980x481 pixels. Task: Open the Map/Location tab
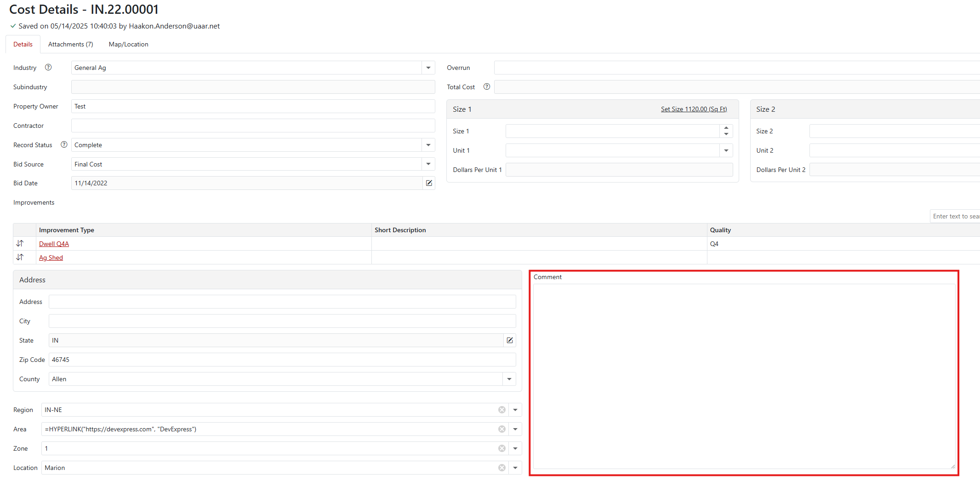click(128, 45)
